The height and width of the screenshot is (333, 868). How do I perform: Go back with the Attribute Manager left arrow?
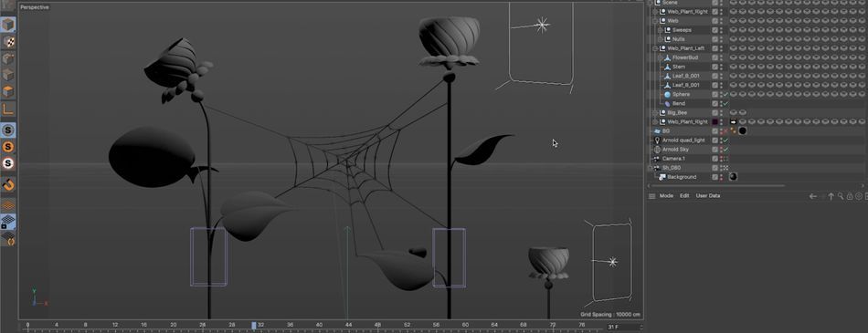tap(812, 196)
